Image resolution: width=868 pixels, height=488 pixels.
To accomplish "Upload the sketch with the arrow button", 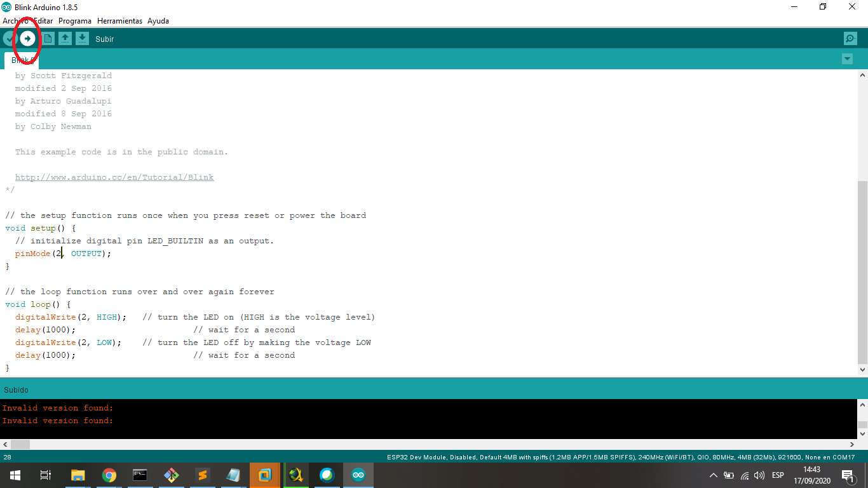I will click(x=27, y=39).
